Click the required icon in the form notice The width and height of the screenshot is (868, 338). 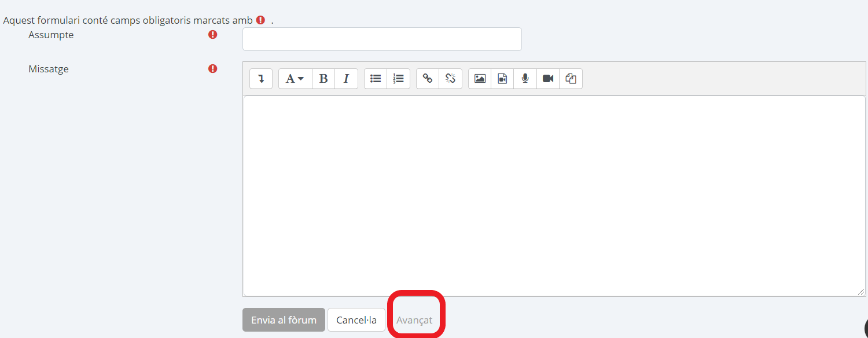(260, 20)
